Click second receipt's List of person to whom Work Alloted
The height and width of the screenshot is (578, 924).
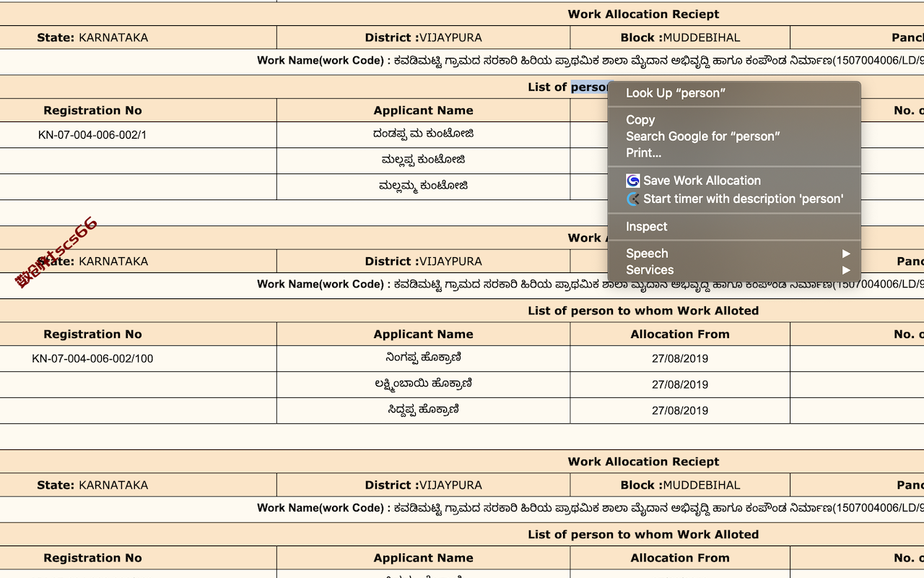[643, 311]
